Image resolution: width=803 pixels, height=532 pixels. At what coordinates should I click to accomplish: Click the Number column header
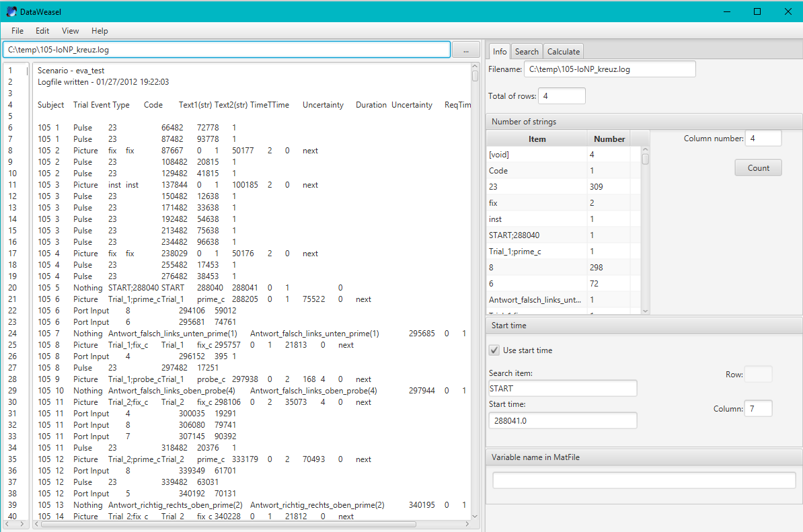click(x=609, y=139)
